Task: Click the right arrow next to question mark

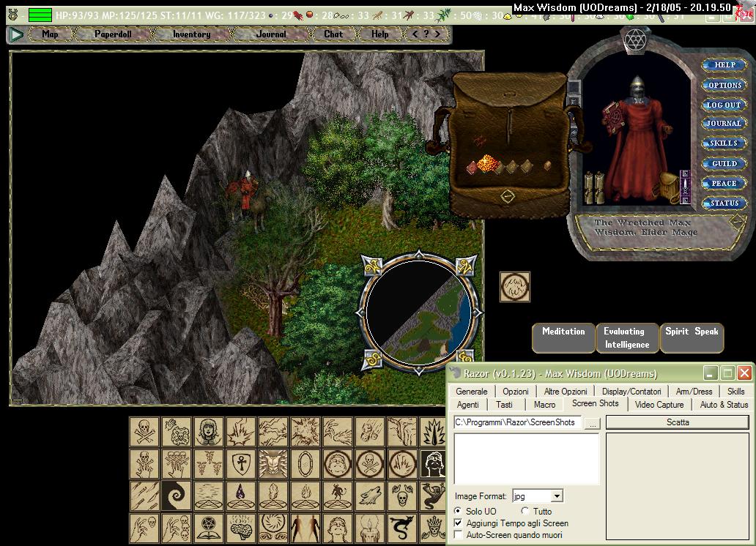Action: pyautogui.click(x=437, y=34)
